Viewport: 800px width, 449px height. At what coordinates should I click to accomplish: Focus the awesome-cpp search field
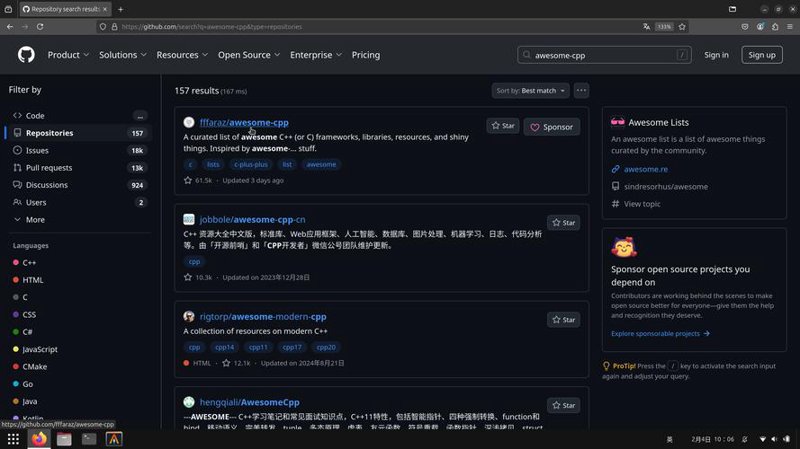604,55
